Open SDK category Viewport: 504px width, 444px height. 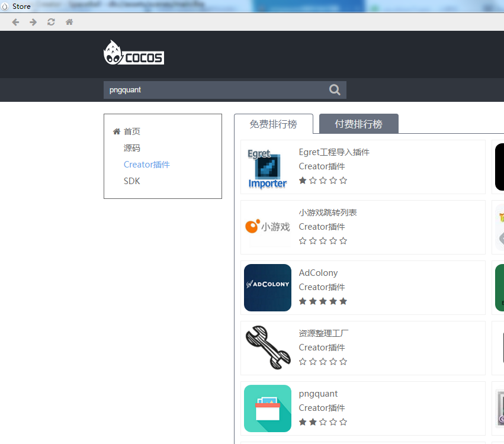pyautogui.click(x=132, y=181)
